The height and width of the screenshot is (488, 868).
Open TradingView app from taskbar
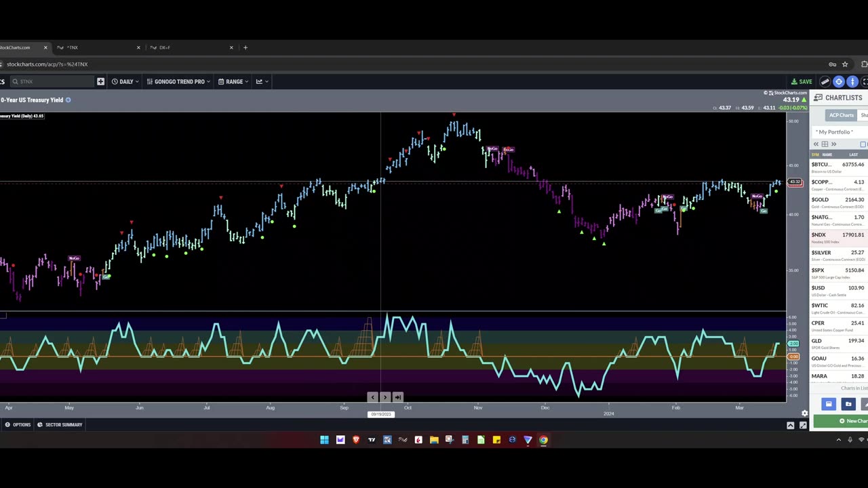tap(372, 440)
